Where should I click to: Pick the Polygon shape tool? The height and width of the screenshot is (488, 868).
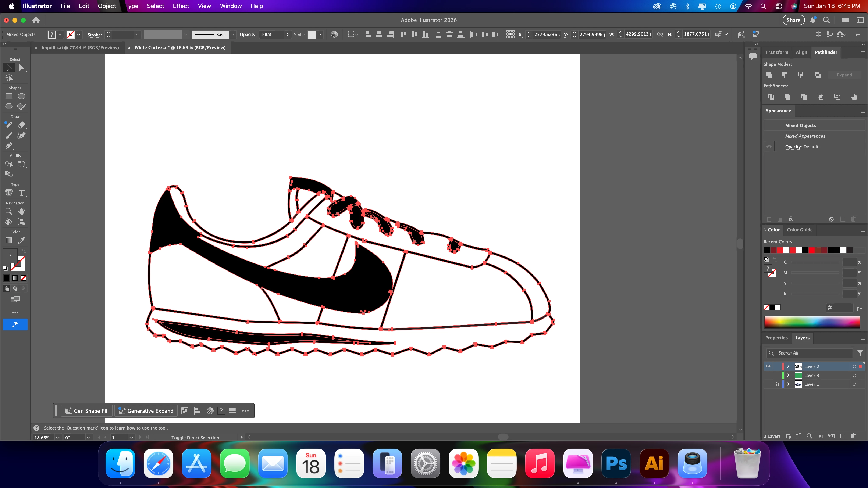pos(9,107)
